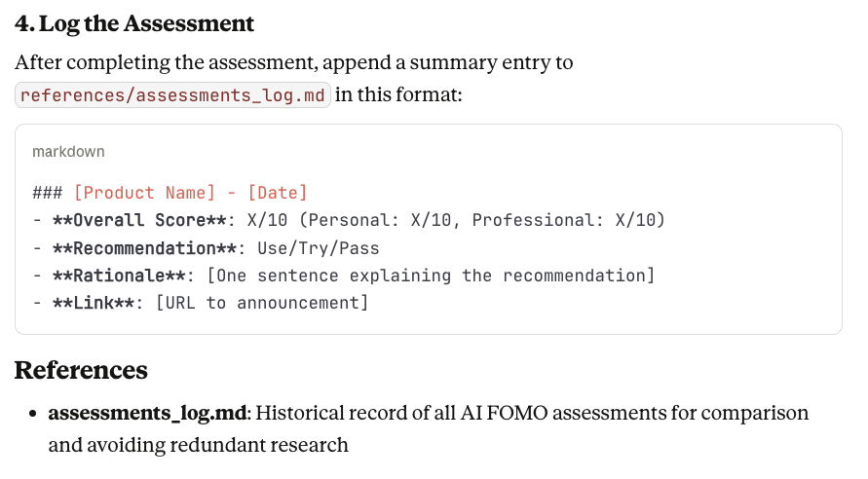Screen dimensions: 868x479
Task: Click the "[Product Name]" placeholder in code
Action: [x=144, y=193]
